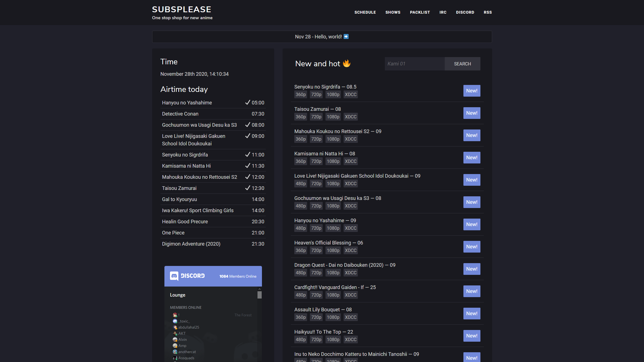
Task: Select 720p for Hanyou no Yashahime 09
Action: pyautogui.click(x=316, y=228)
